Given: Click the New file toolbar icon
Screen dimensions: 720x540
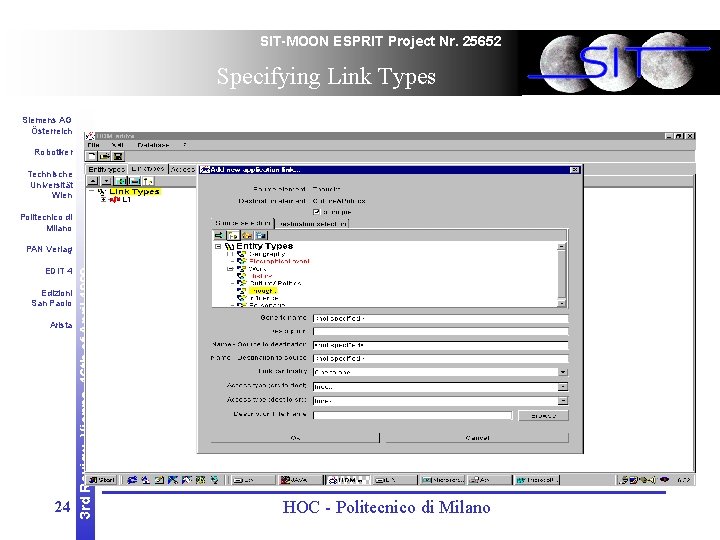Looking at the screenshot, I should pyautogui.click(x=92, y=156).
